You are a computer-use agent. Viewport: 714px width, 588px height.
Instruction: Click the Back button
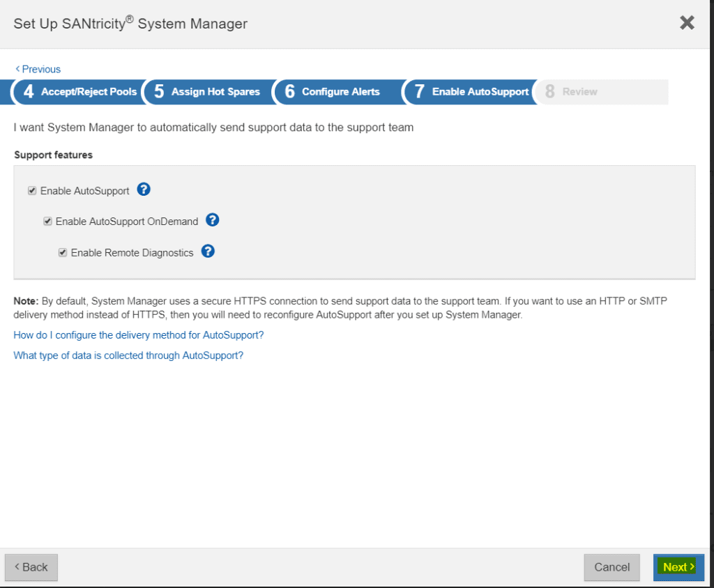[31, 567]
